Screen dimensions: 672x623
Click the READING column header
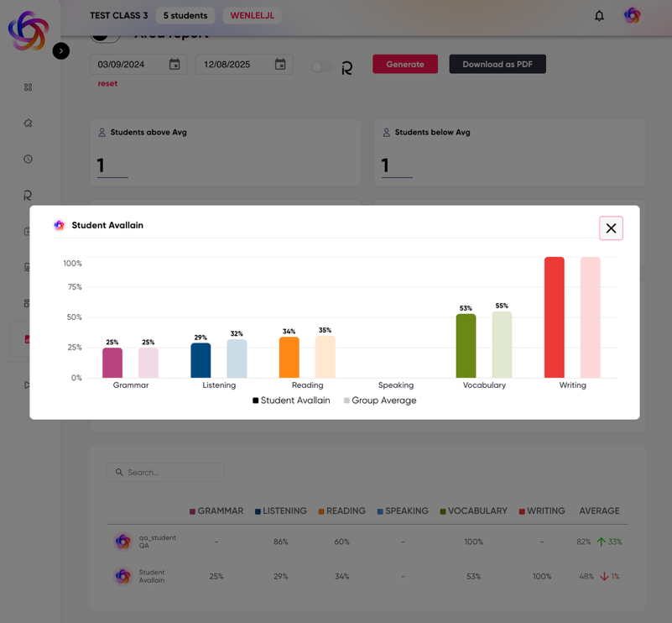[x=342, y=510]
